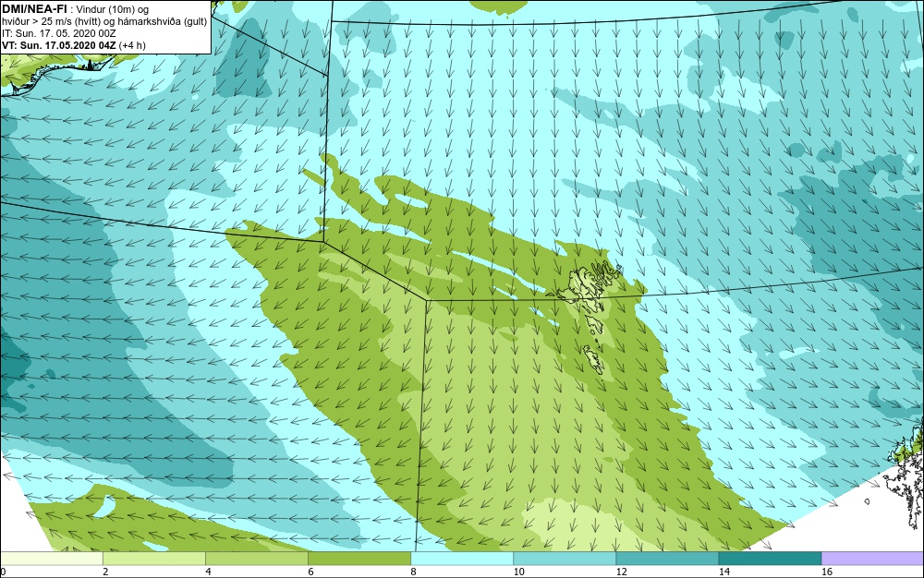Screen dimensions: 924x578
Task: Click the 'VT: Sun. 17.05.2020 04Z' valid time text
Action: pos(59,45)
